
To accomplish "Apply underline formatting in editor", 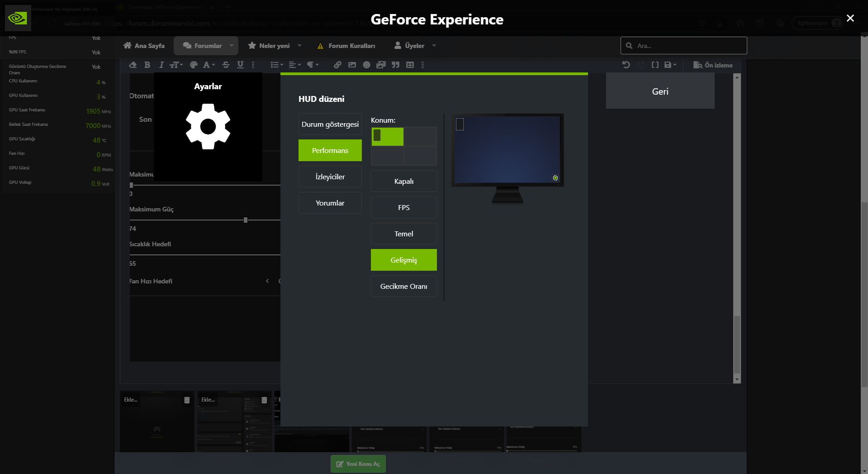I will pos(240,65).
